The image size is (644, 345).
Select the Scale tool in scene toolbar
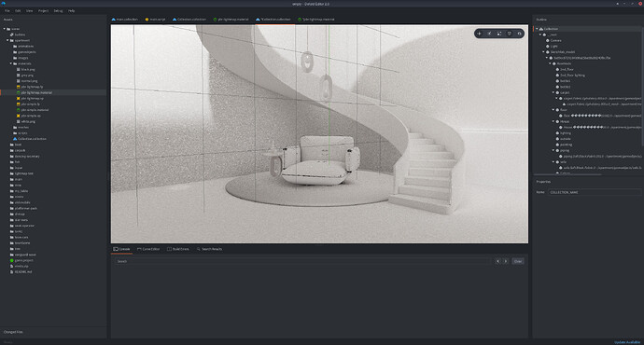click(499, 34)
